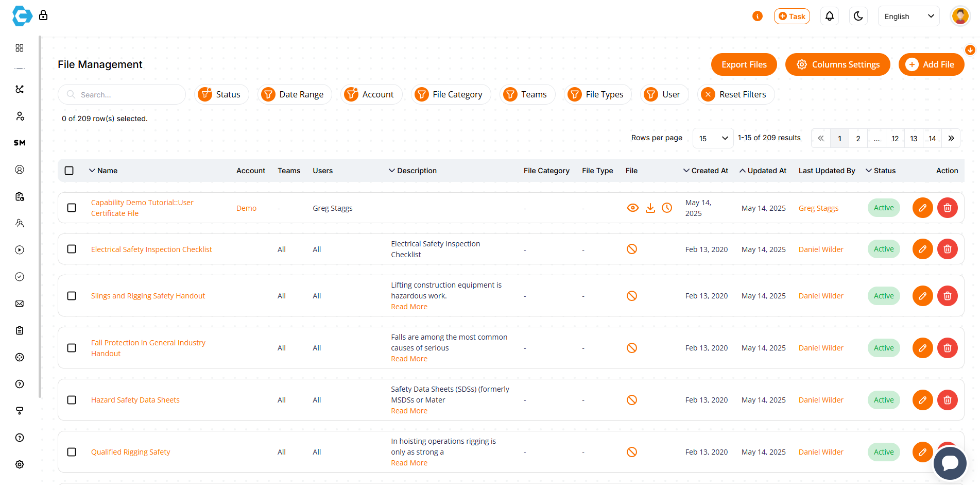Delete the Electrical Safety Inspection Checklist row
This screenshot has width=980, height=485.
point(947,249)
